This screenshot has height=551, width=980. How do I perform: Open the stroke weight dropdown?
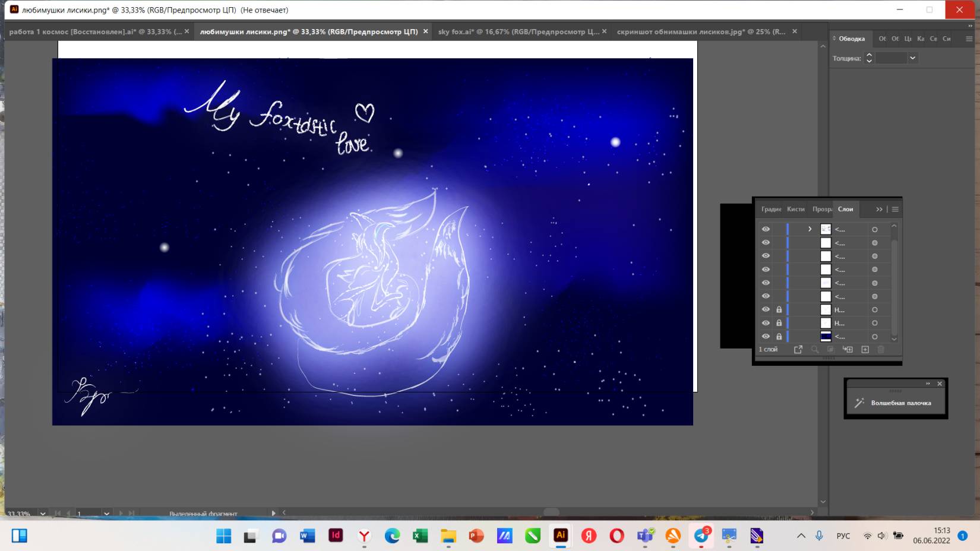point(912,58)
